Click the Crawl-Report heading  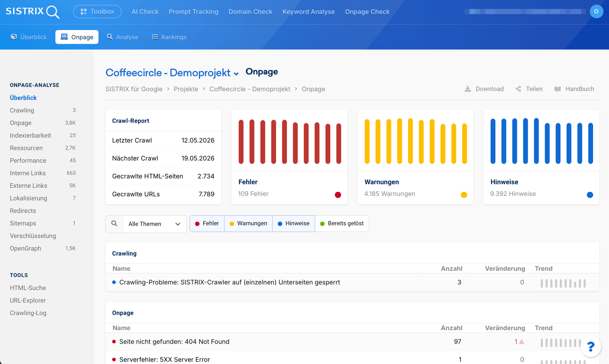[x=131, y=121]
